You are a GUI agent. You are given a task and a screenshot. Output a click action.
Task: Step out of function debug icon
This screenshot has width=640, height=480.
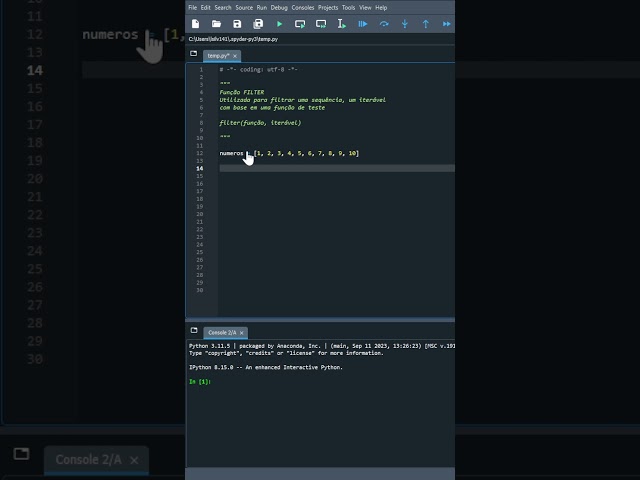426,24
